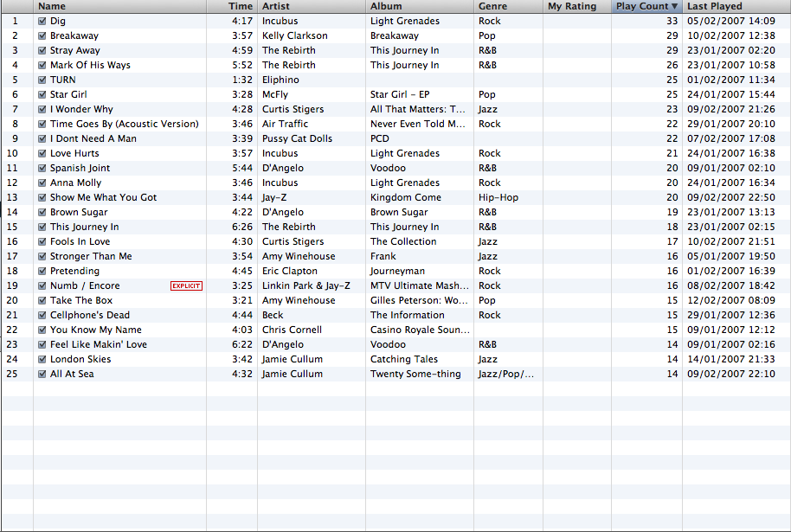
Task: Select the song Love Hurts
Action: pos(74,153)
